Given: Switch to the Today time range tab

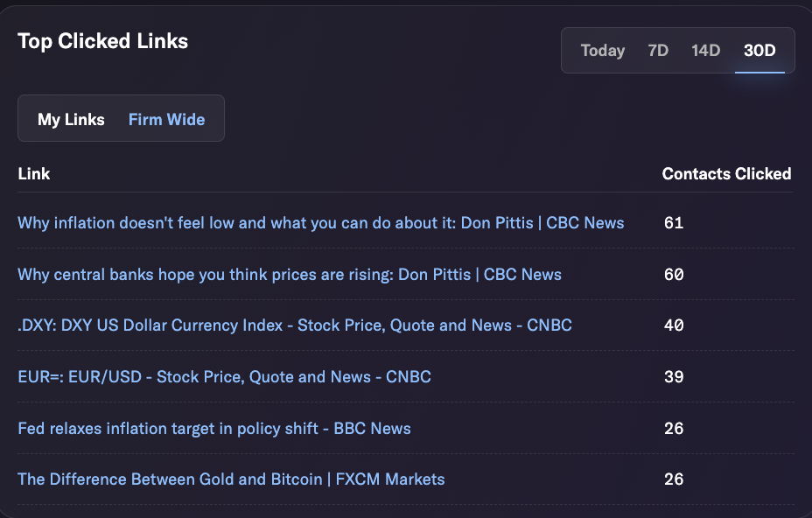Looking at the screenshot, I should point(602,50).
